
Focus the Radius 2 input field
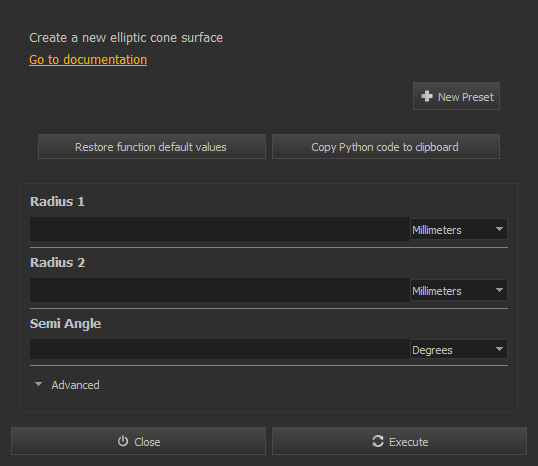[220, 290]
